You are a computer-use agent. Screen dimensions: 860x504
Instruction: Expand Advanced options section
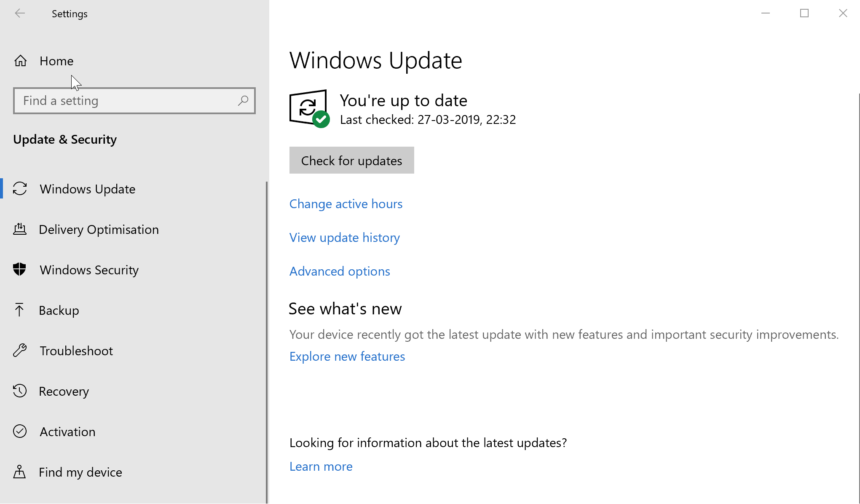pos(340,271)
